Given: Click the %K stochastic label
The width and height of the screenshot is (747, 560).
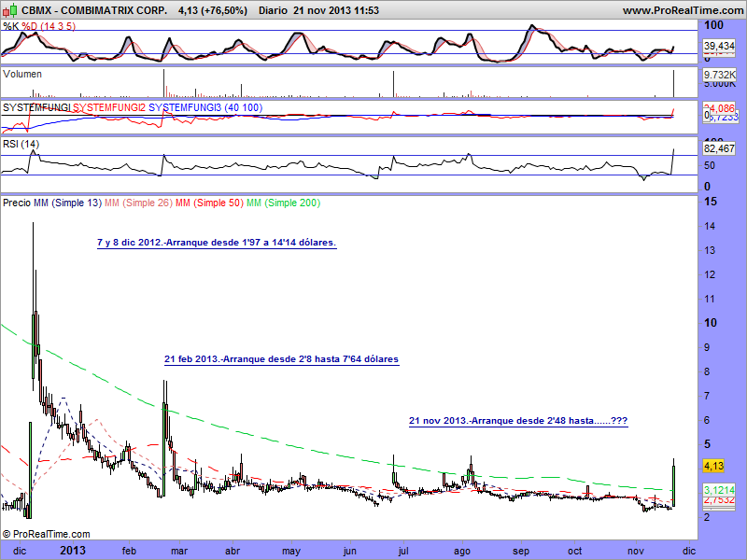Looking at the screenshot, I should click(11, 26).
